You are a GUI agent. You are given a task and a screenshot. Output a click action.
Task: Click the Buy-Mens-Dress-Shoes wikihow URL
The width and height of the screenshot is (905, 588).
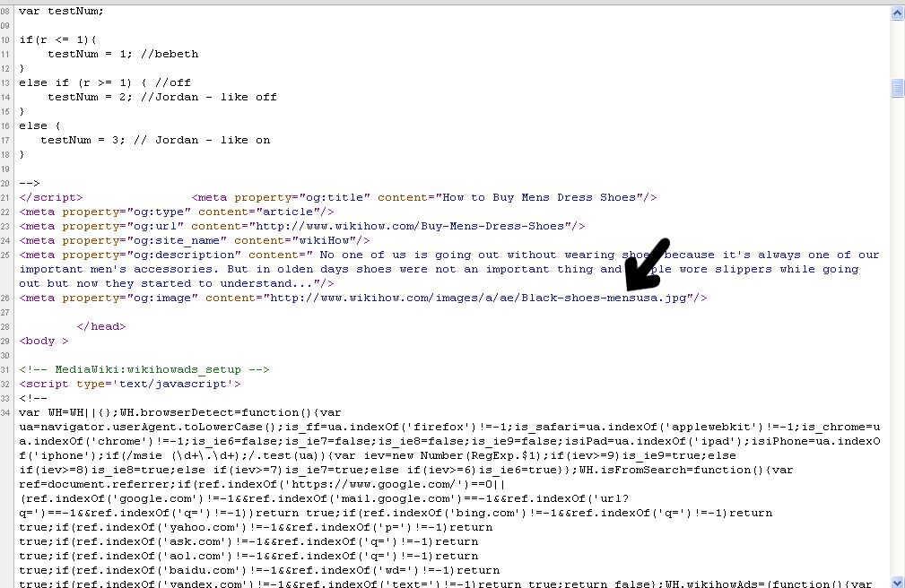[x=410, y=227]
